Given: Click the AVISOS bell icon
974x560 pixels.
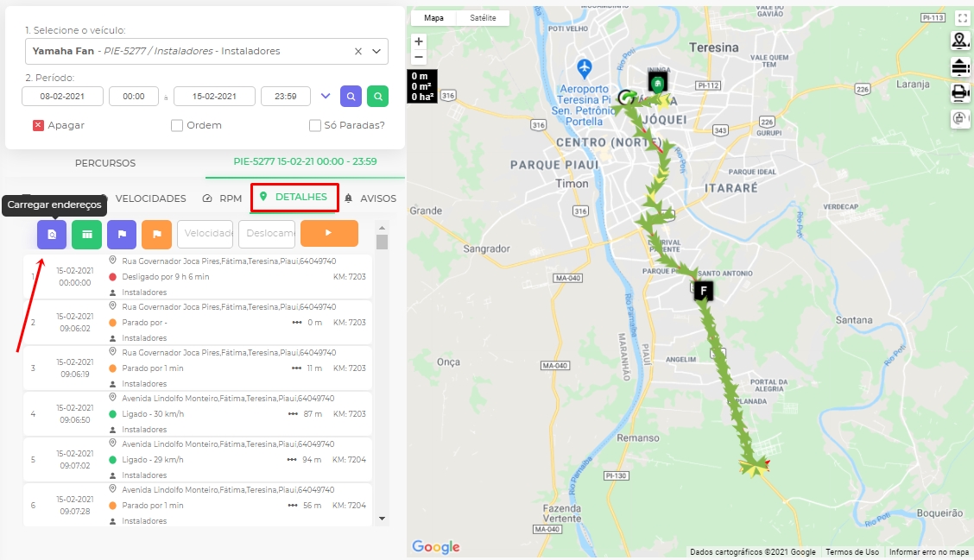Looking at the screenshot, I should (349, 198).
